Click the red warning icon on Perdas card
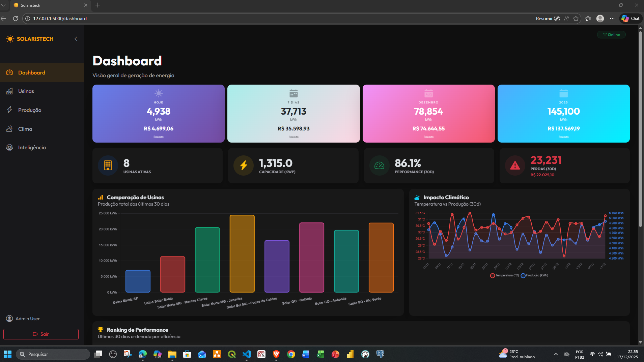This screenshot has width=644, height=362. click(x=515, y=165)
